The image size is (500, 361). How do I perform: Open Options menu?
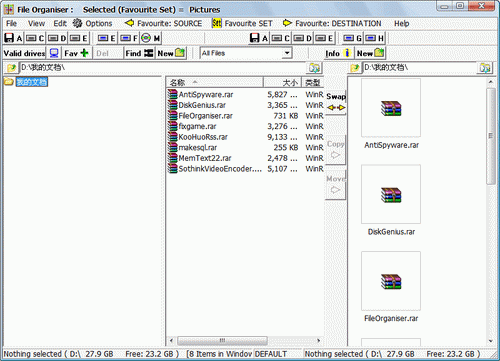93,24
